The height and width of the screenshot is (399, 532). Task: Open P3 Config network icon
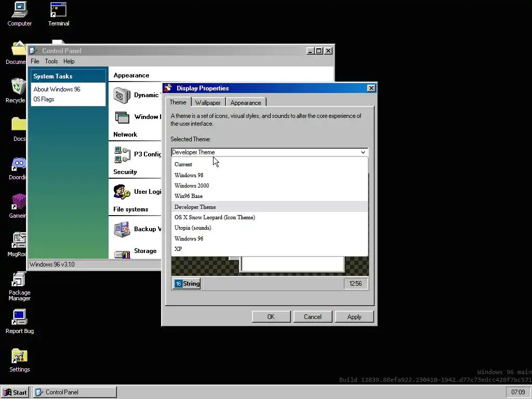pos(122,154)
